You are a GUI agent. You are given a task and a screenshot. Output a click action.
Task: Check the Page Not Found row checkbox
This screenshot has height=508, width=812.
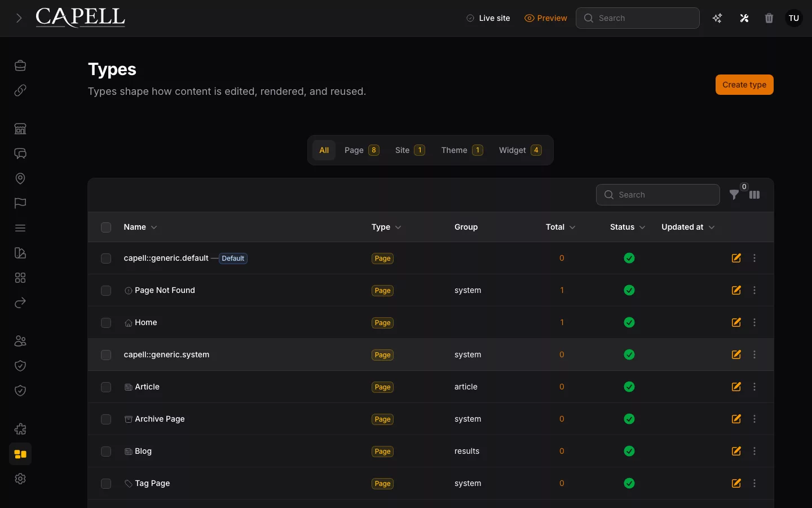pyautogui.click(x=106, y=290)
